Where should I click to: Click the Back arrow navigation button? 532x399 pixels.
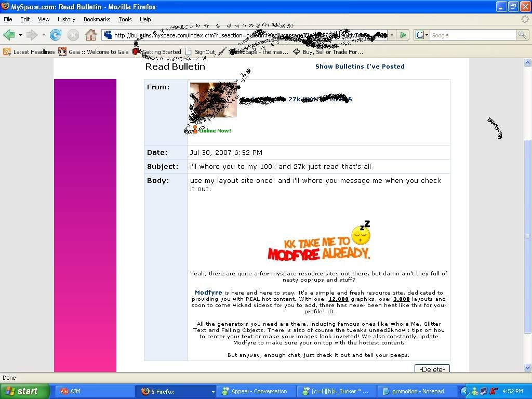[9, 35]
